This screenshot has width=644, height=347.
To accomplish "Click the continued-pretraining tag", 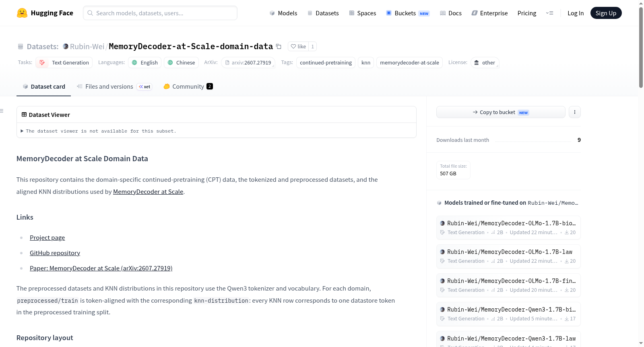I will click(x=326, y=62).
